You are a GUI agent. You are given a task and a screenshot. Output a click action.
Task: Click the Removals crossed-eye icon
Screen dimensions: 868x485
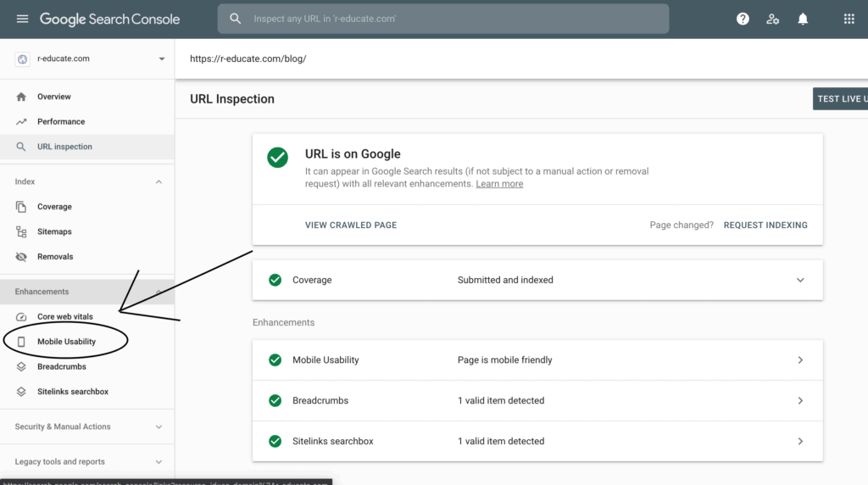[21, 257]
